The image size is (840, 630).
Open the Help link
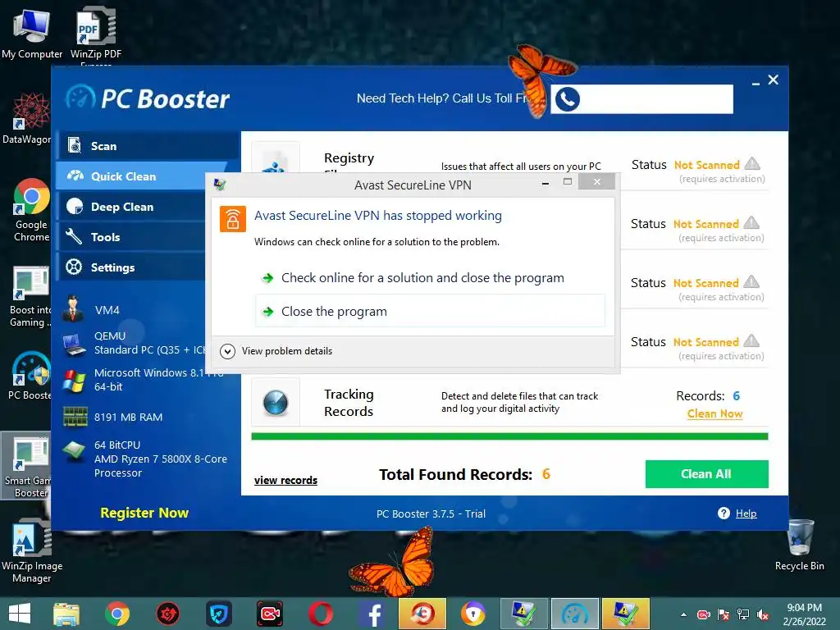pos(746,514)
